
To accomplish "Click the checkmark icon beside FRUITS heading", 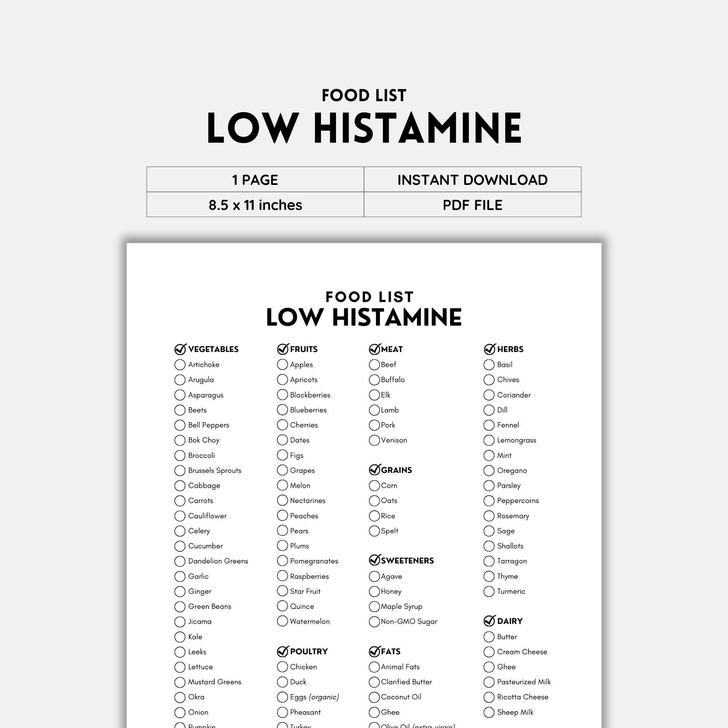I will tap(282, 349).
